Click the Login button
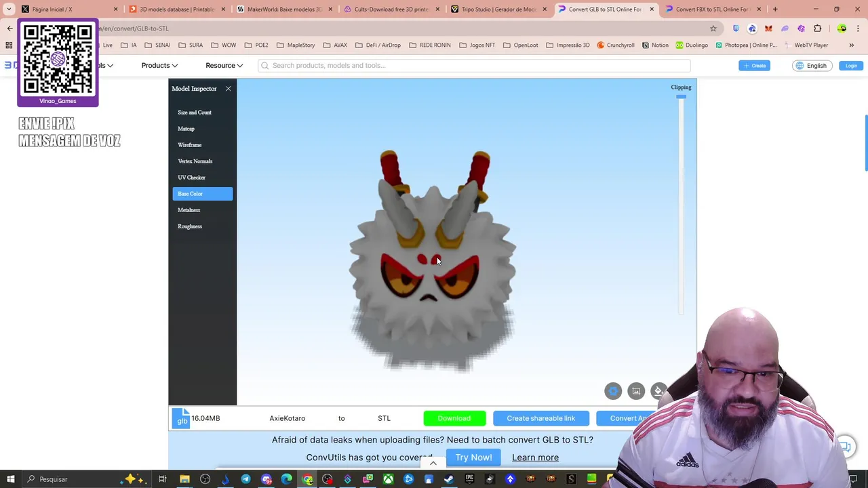Image resolution: width=868 pixels, height=488 pixels. coord(851,66)
